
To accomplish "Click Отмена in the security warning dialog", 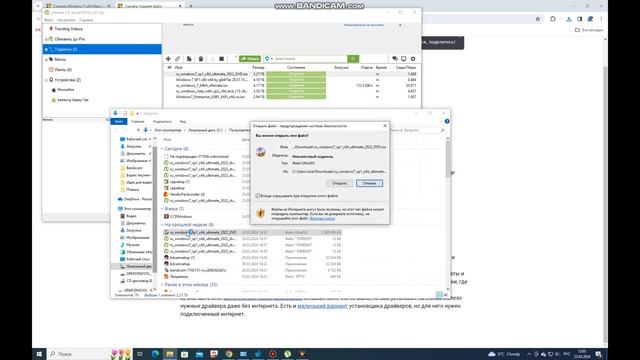I will (369, 183).
